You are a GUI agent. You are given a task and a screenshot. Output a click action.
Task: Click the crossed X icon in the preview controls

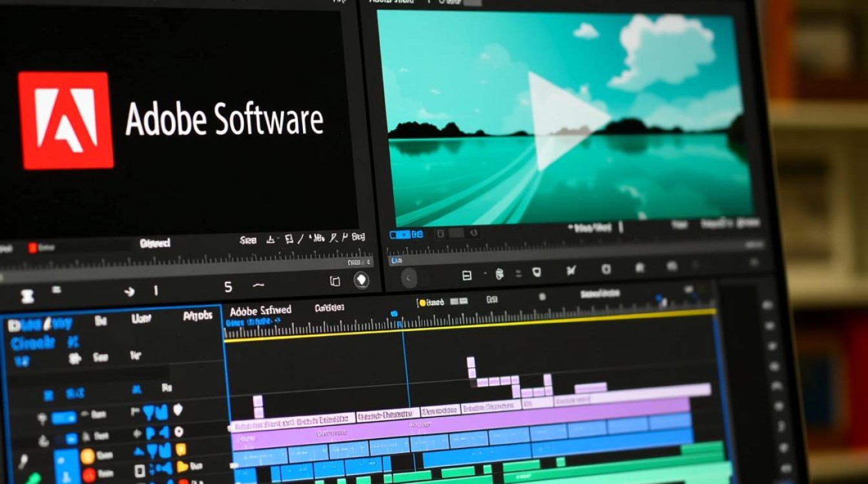click(572, 271)
